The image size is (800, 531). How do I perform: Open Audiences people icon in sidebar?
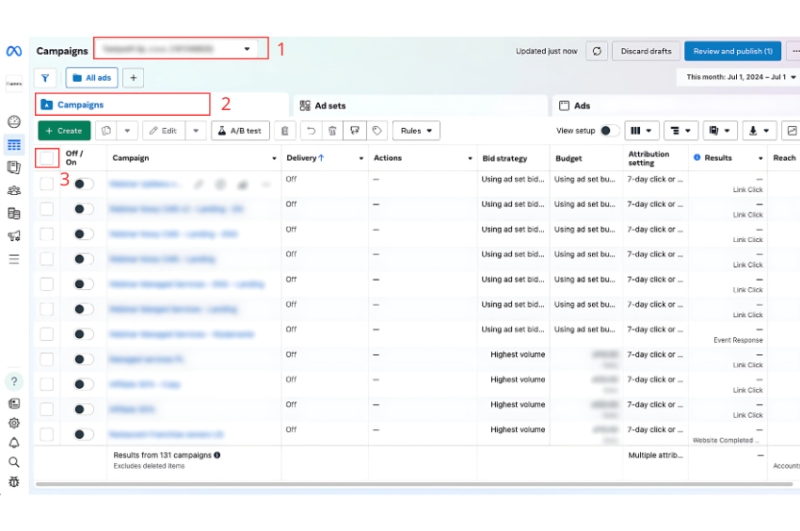(x=14, y=190)
